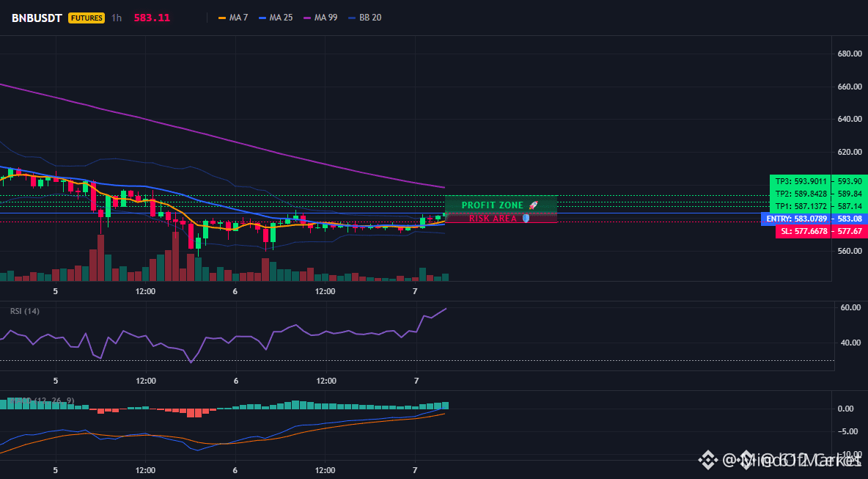
Task: Click the BB 20 dark blue color marker
Action: (352, 18)
